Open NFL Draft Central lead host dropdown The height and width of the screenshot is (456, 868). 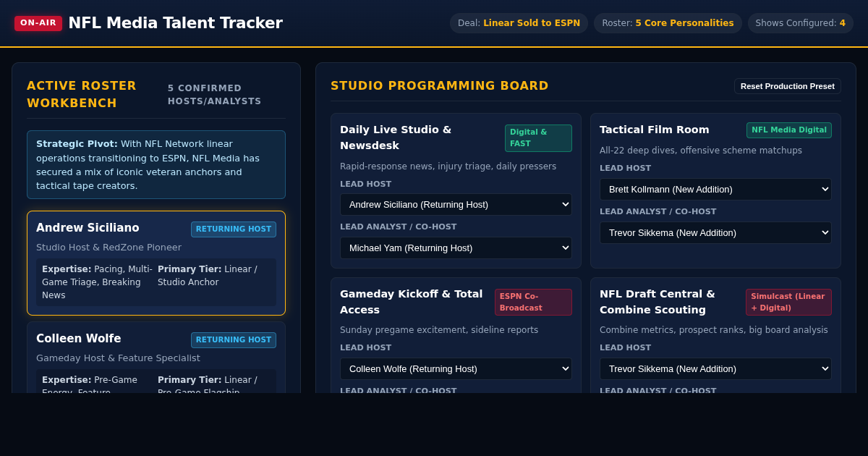click(x=715, y=368)
